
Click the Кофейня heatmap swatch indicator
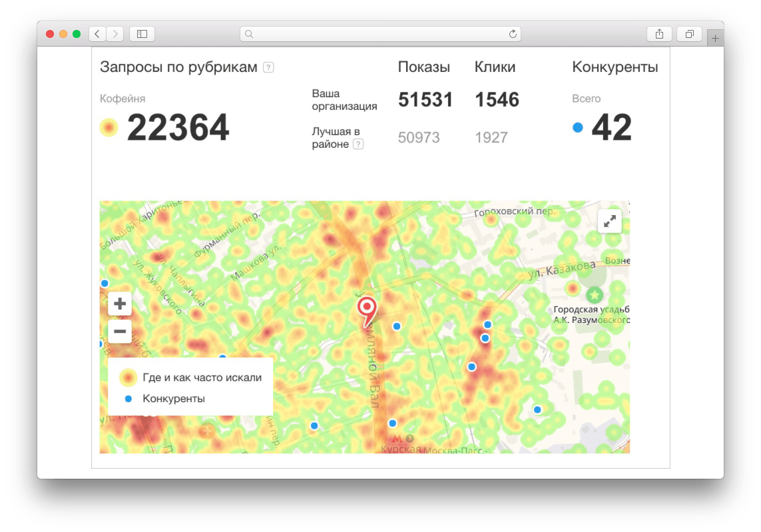109,127
